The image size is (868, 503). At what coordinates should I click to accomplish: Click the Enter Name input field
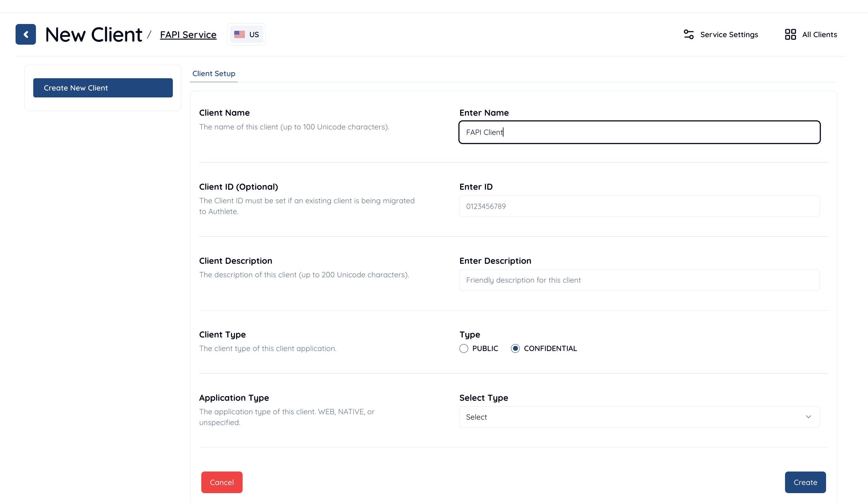(x=639, y=132)
